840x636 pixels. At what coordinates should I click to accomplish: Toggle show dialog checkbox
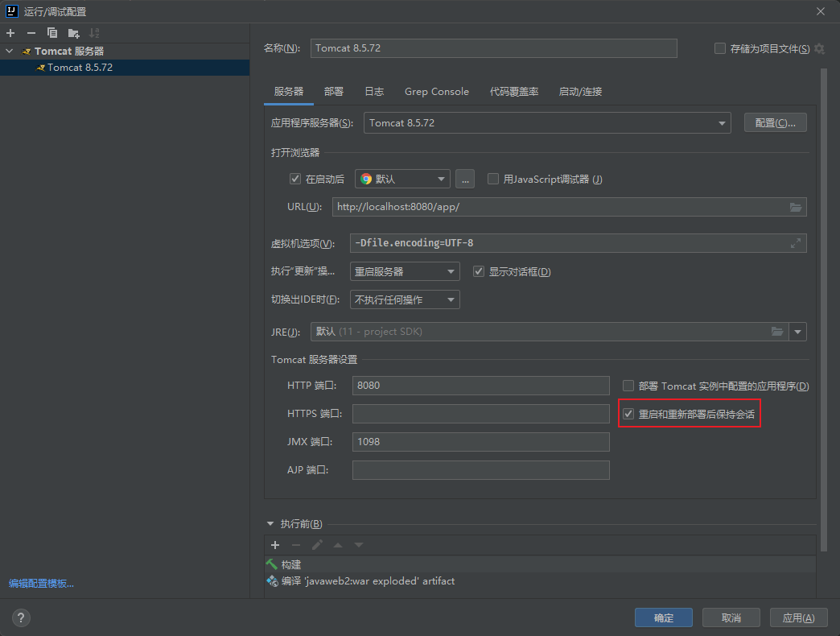(x=479, y=271)
